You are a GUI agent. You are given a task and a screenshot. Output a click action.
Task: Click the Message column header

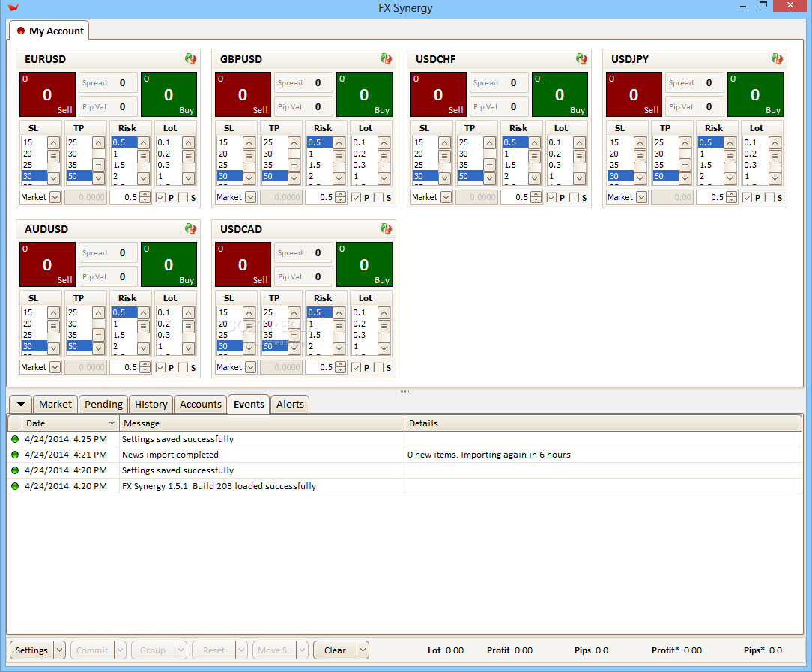pos(262,423)
